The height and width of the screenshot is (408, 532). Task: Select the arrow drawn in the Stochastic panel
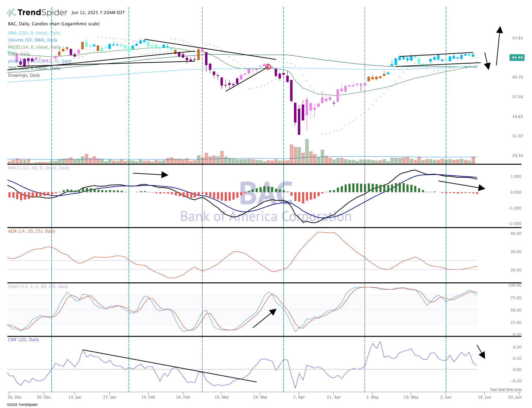pos(264,318)
